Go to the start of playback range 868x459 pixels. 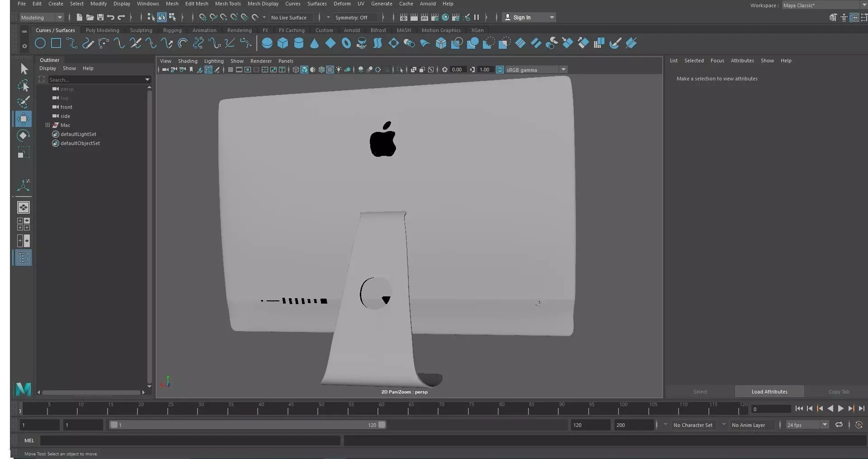(799, 408)
